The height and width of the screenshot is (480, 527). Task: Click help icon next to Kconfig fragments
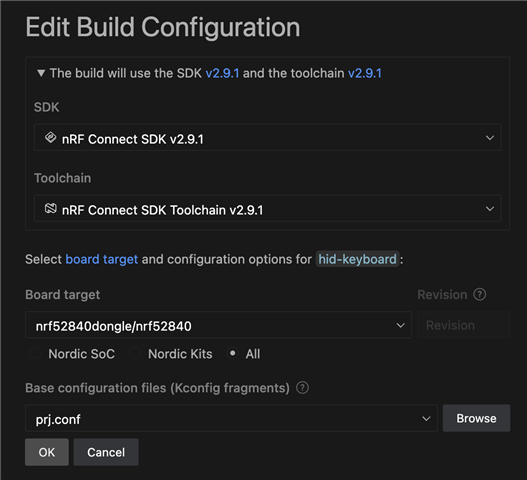(x=302, y=388)
